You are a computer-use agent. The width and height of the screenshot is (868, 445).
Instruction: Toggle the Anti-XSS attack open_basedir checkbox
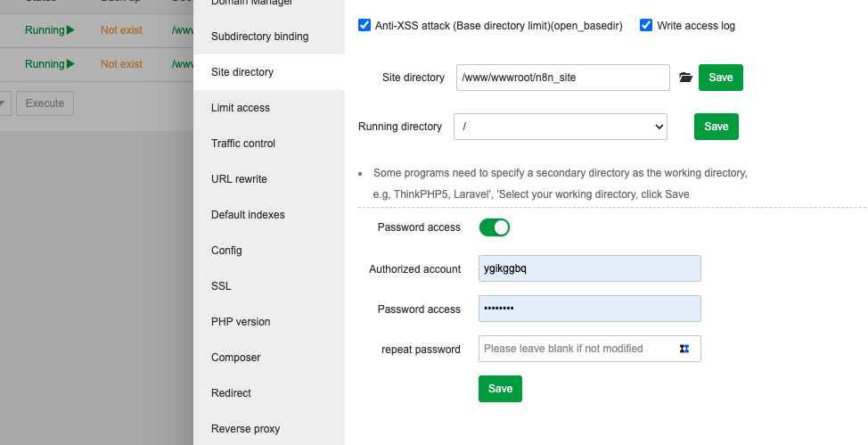pos(364,26)
